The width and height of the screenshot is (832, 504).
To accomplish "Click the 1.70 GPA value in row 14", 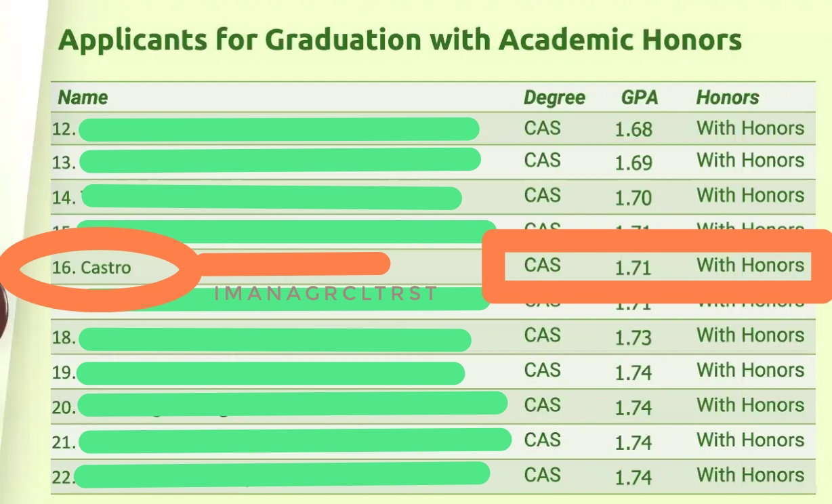I will point(633,198).
